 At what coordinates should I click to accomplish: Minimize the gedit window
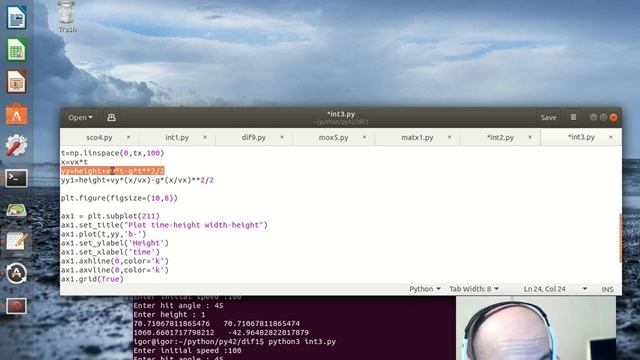pyautogui.click(x=593, y=118)
